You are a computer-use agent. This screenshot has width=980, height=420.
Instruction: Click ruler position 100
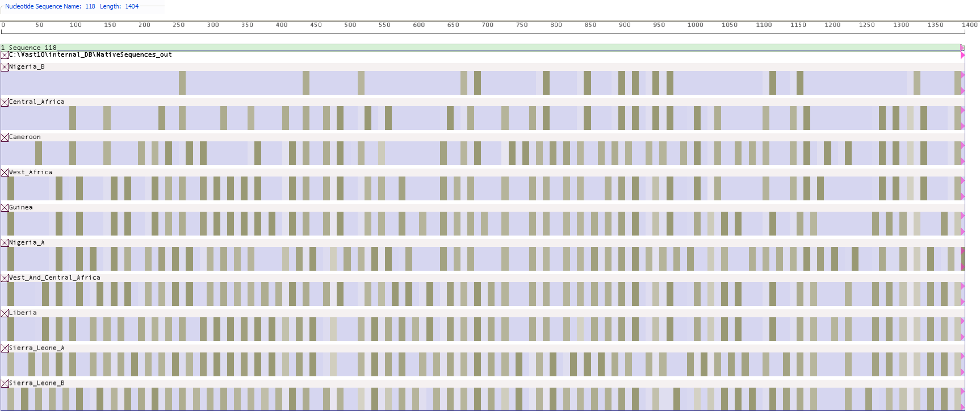pos(76,25)
